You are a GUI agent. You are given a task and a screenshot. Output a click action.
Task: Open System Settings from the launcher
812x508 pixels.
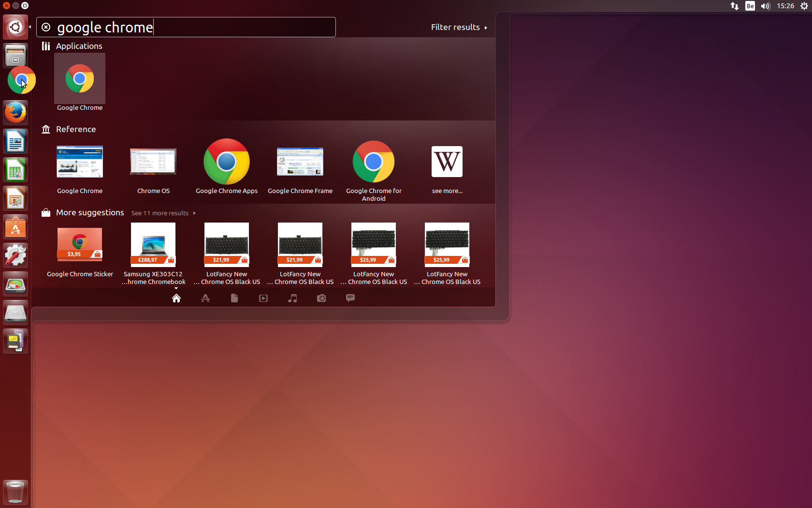[x=15, y=256]
